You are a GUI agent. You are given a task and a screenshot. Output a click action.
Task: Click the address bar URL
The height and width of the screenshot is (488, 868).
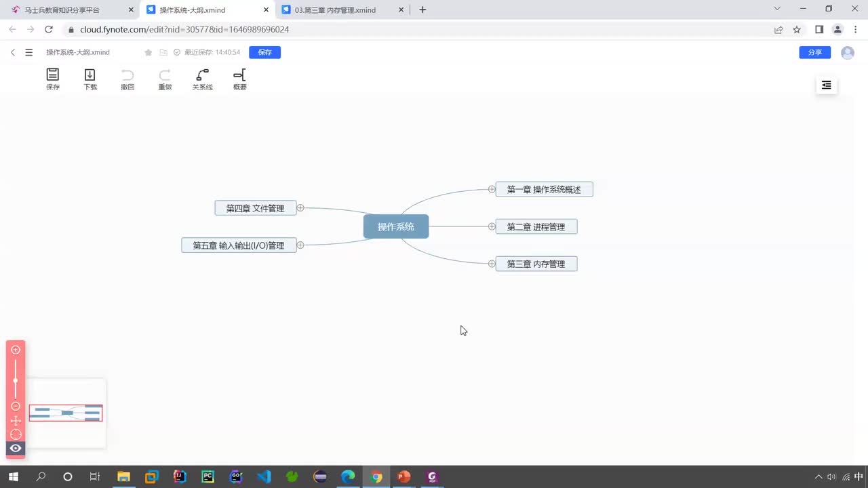coord(184,30)
